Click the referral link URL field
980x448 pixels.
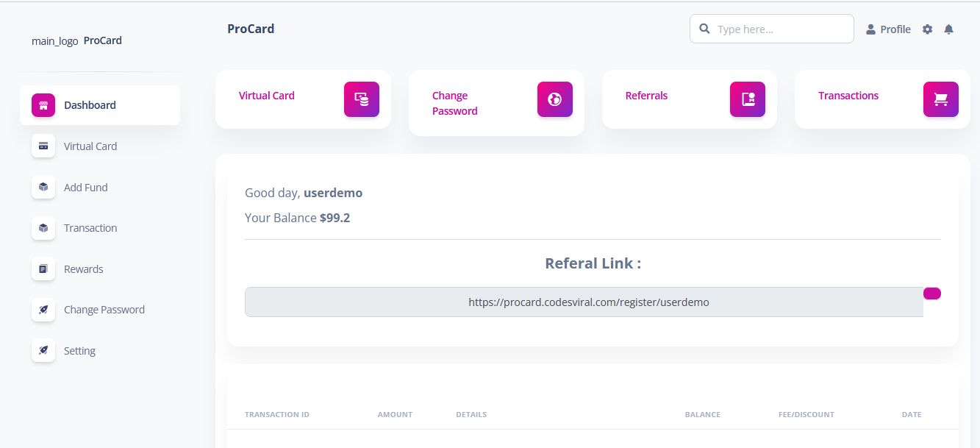pos(584,302)
